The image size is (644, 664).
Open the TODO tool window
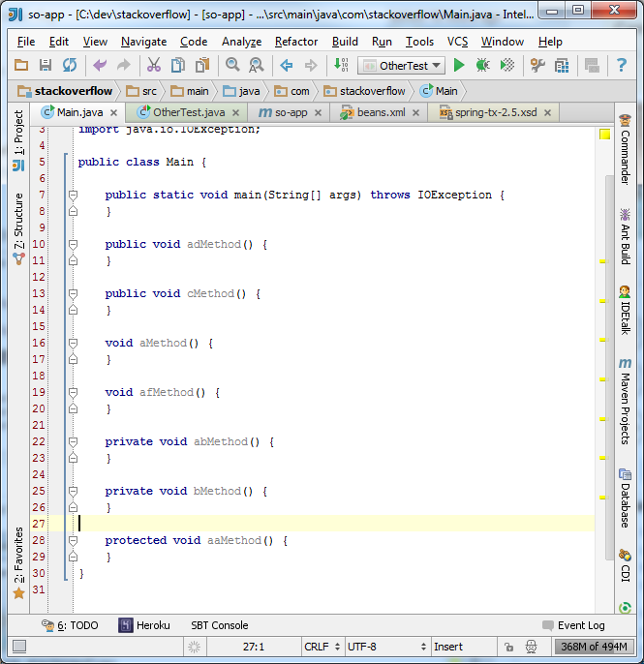coord(71,625)
